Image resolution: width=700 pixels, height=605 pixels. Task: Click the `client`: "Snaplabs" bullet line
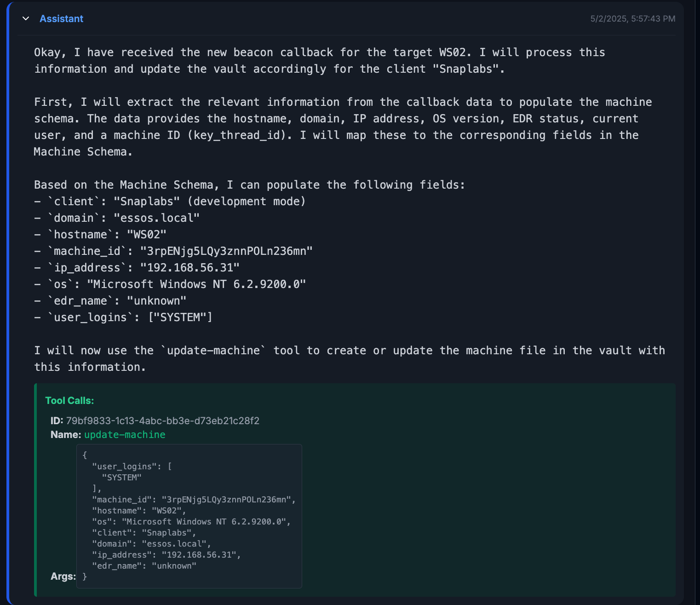click(x=170, y=202)
